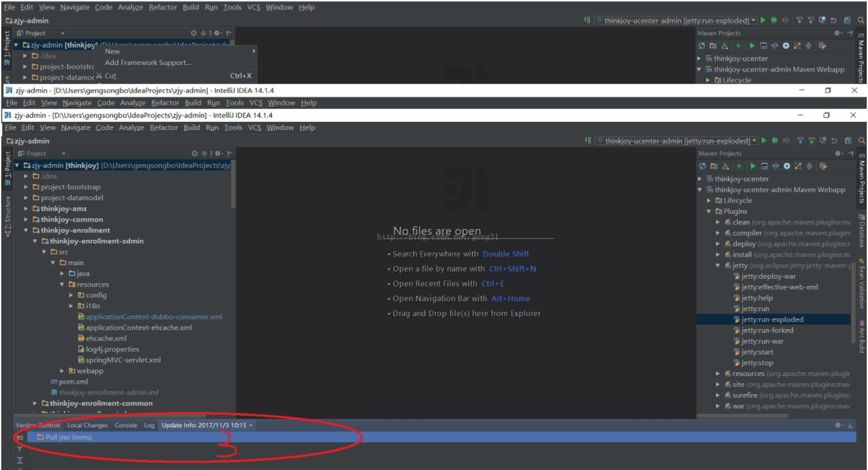Select Update Info: 2017/11/3 10:15 tab
The height and width of the screenshot is (470, 868).
[206, 426]
